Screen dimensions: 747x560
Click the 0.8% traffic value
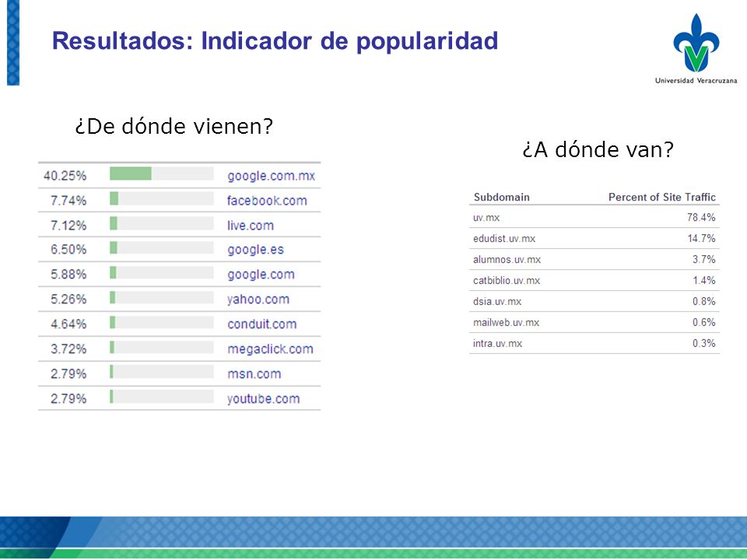click(704, 302)
